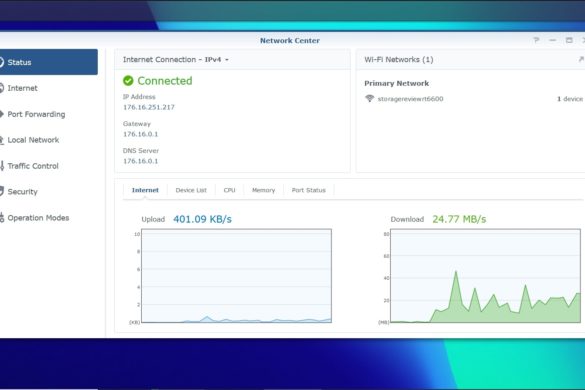Open the Port Status tab
The width and height of the screenshot is (585, 390).
[309, 190]
